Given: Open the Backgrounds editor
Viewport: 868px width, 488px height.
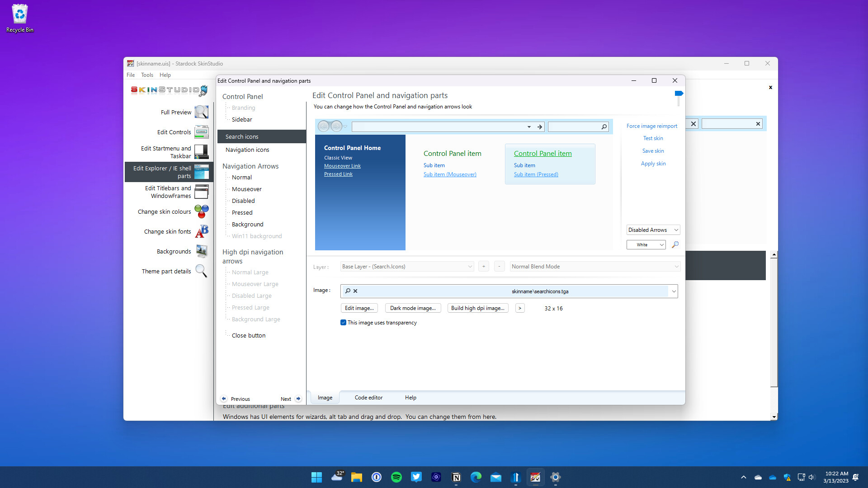Looking at the screenshot, I should [174, 251].
